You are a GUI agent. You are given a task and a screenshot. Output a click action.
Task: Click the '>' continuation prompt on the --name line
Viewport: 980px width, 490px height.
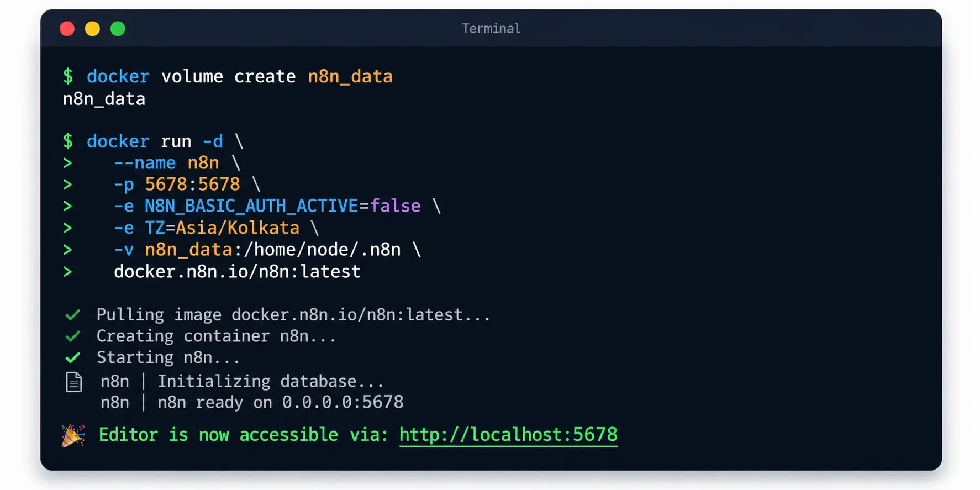tap(67, 163)
